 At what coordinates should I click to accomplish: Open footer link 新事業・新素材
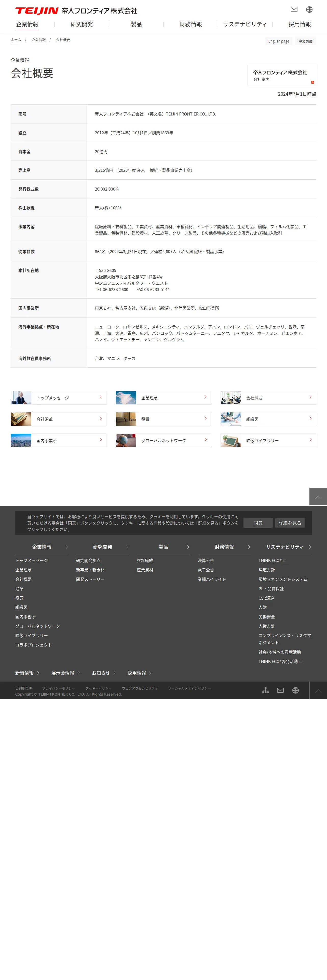pyautogui.click(x=90, y=570)
